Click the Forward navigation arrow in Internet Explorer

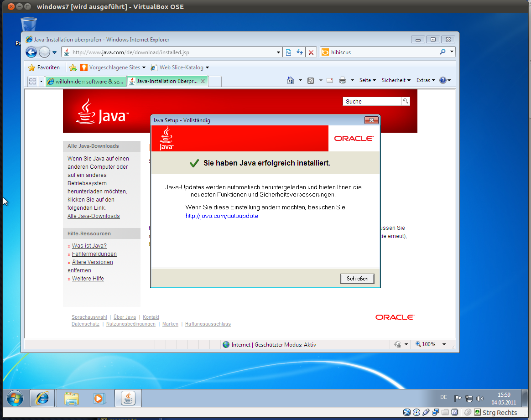[44, 52]
